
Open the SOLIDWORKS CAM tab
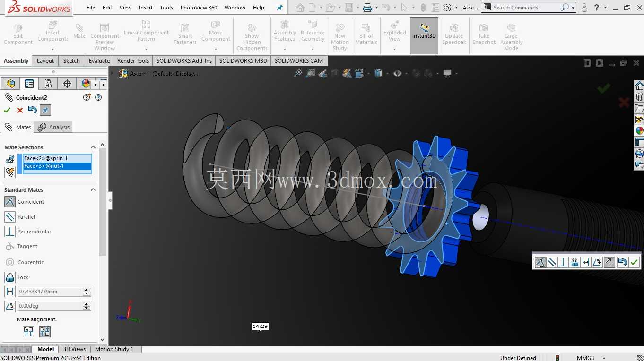[299, 60]
